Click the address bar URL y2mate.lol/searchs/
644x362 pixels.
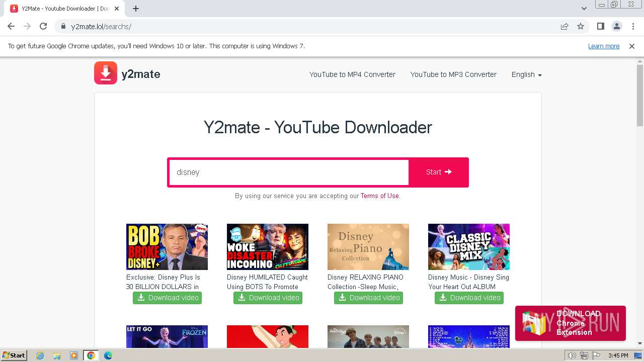pyautogui.click(x=101, y=27)
